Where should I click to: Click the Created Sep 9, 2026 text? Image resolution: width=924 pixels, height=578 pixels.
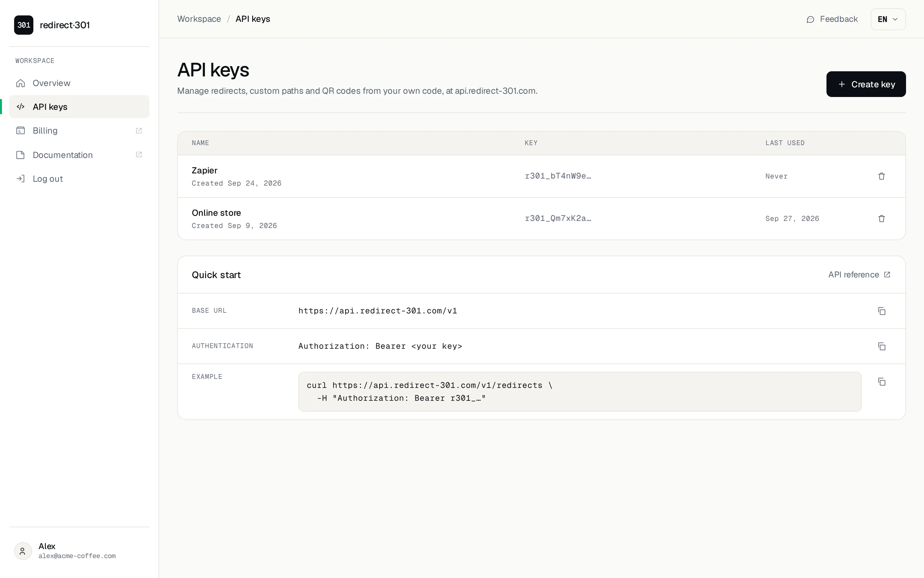(x=234, y=226)
